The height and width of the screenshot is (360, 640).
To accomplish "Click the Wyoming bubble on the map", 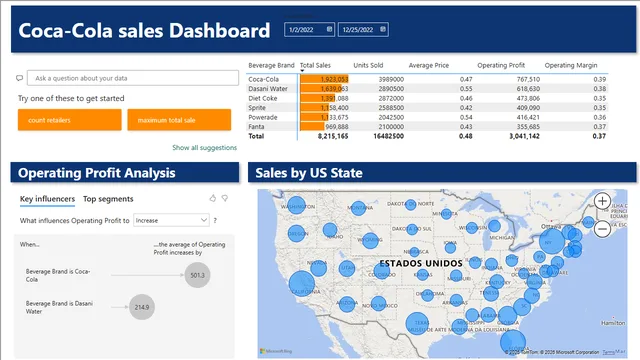I will click(x=370, y=240).
